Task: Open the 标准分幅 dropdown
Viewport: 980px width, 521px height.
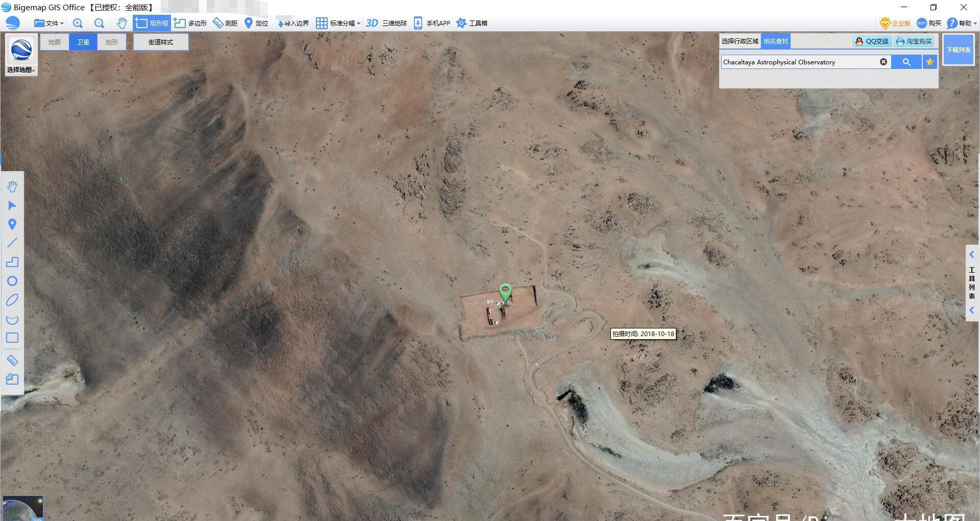Action: tap(338, 23)
